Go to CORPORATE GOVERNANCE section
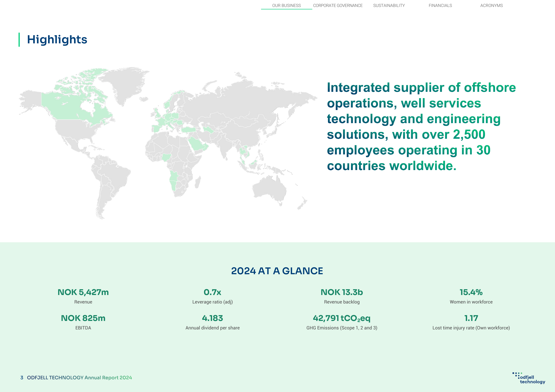555x392 pixels. (x=338, y=6)
